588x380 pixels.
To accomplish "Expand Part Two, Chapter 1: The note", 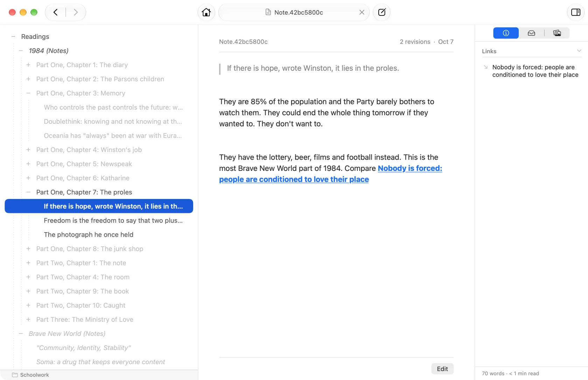I will tap(28, 263).
